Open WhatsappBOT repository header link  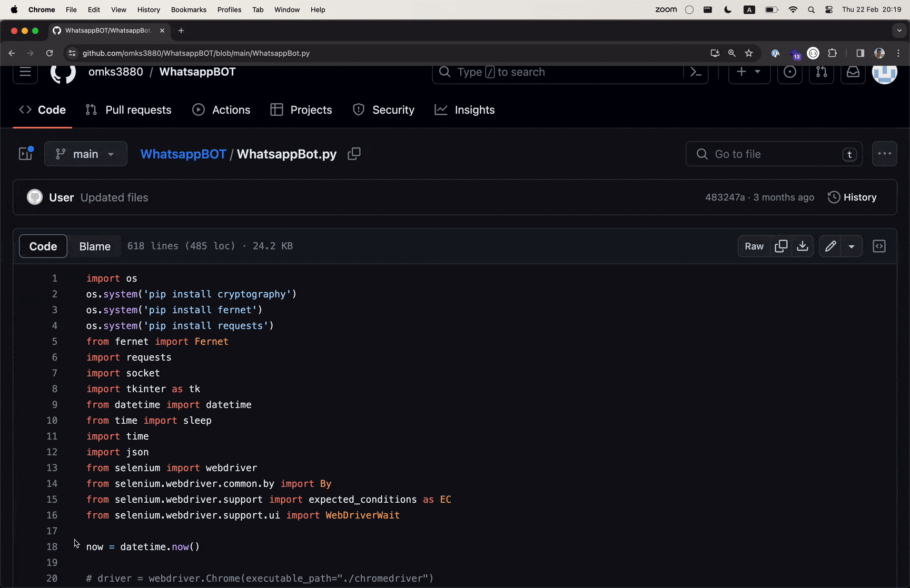click(197, 72)
